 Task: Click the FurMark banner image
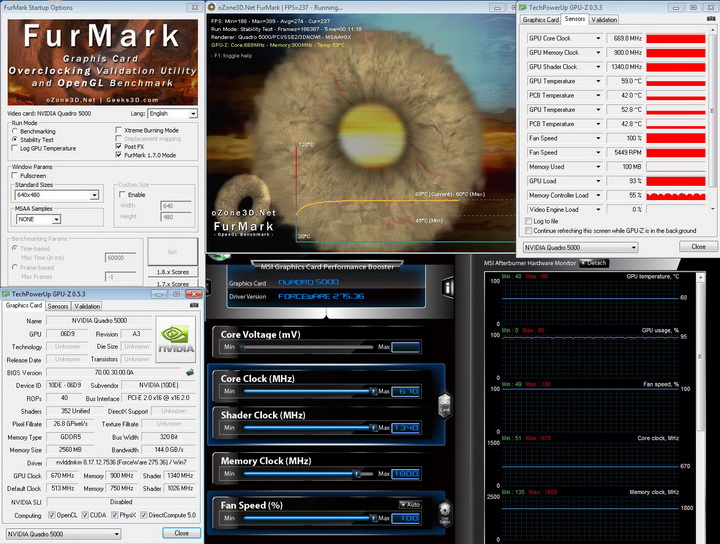click(x=101, y=62)
